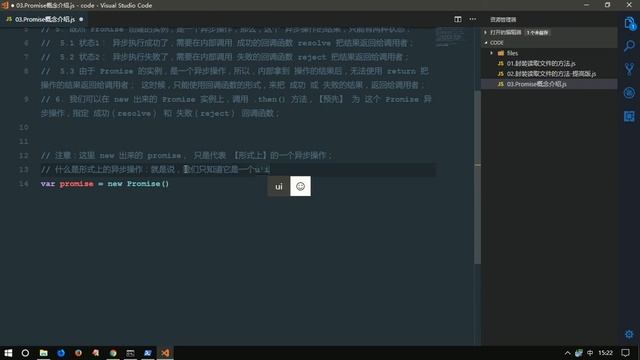Click JS icon of 01 file in explorer
Viewport: 640px width, 360px height.
(x=500, y=63)
